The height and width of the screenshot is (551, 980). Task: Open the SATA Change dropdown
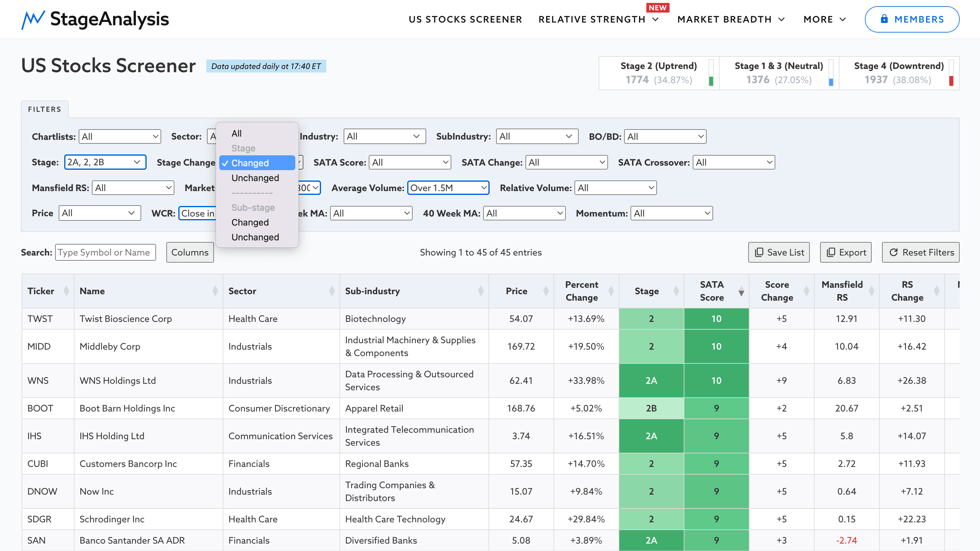click(x=566, y=162)
